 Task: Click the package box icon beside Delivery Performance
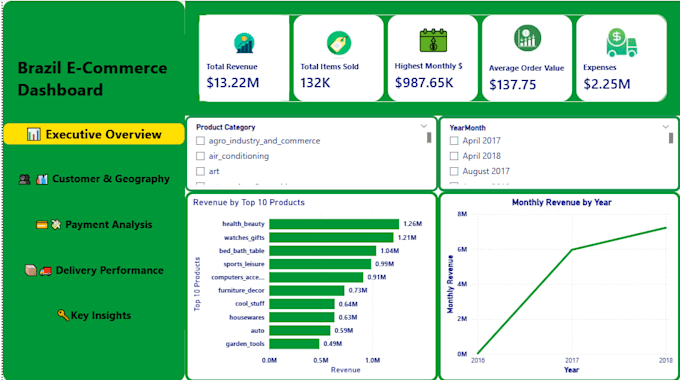pyautogui.click(x=30, y=270)
